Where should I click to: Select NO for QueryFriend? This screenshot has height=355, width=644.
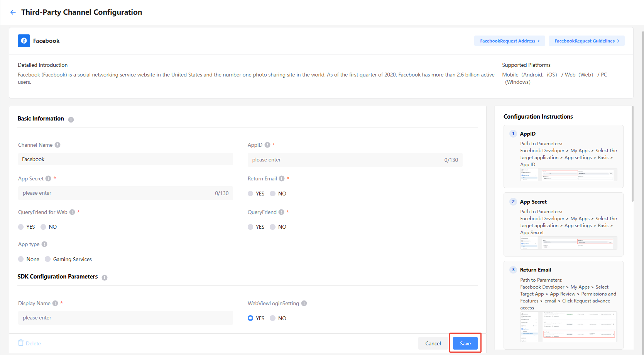point(272,227)
